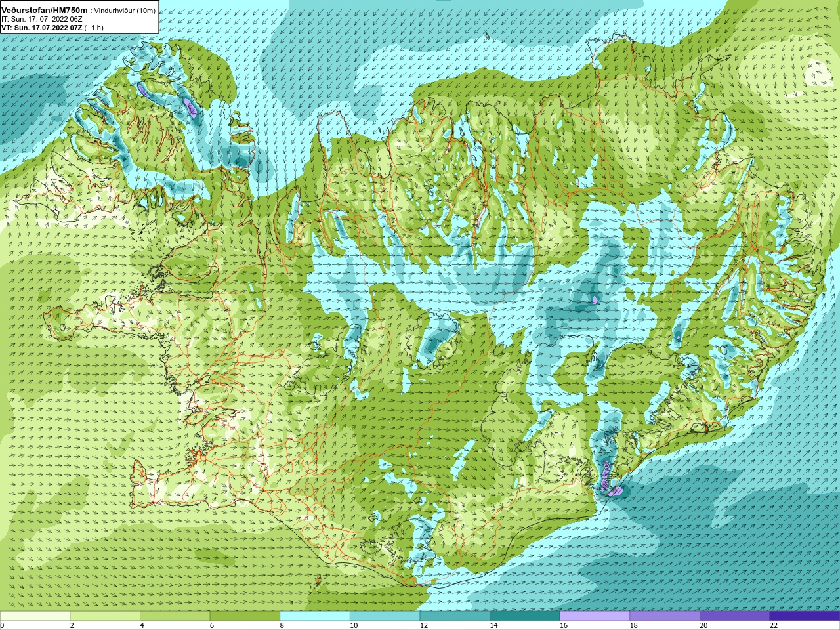Click the legend scale value 10
The height and width of the screenshot is (630, 840).
coord(354,625)
